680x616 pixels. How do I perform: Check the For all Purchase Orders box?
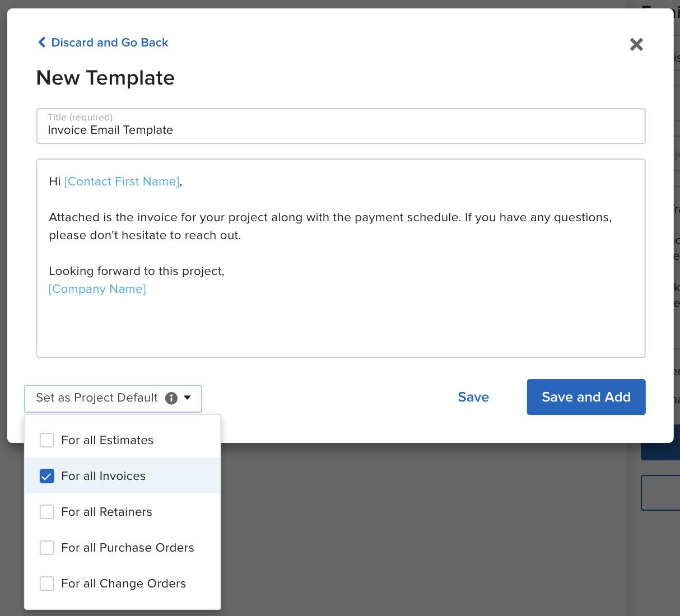click(47, 548)
